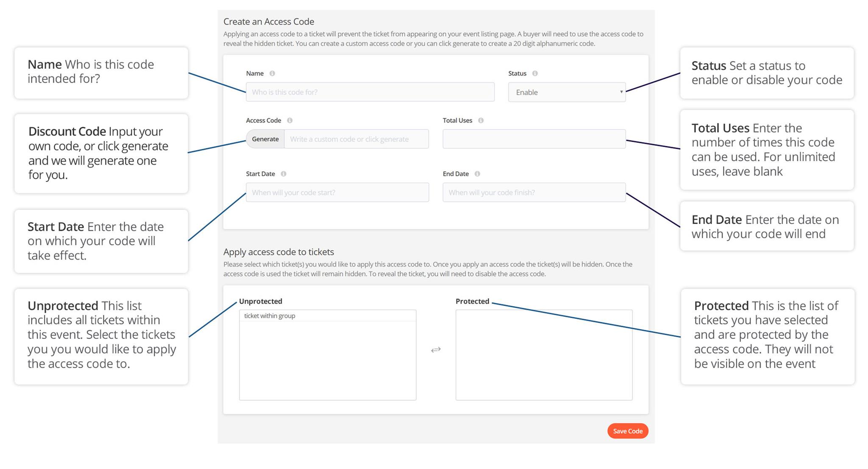Click the End Date info icon
868x469 pixels.
[477, 174]
